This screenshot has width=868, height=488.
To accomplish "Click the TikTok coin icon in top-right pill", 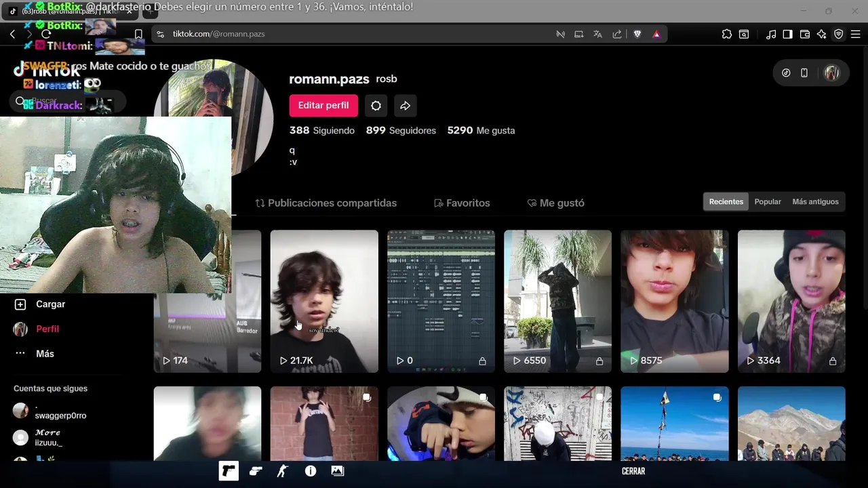I will click(x=786, y=73).
